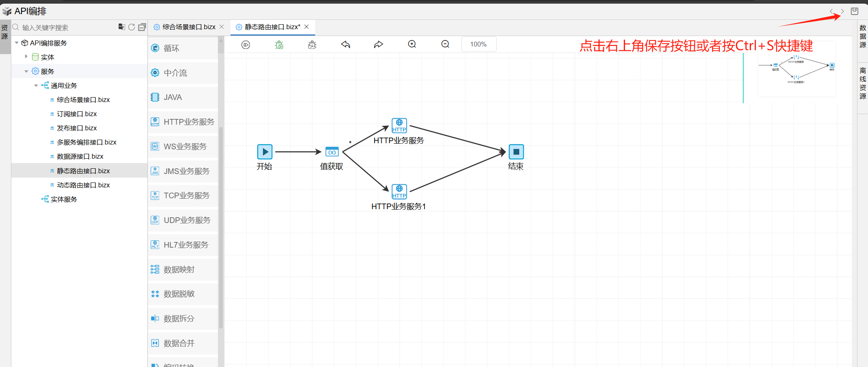Image resolution: width=868 pixels, height=367 pixels.
Task: Select 数据映射 component in palette
Action: coord(179,269)
